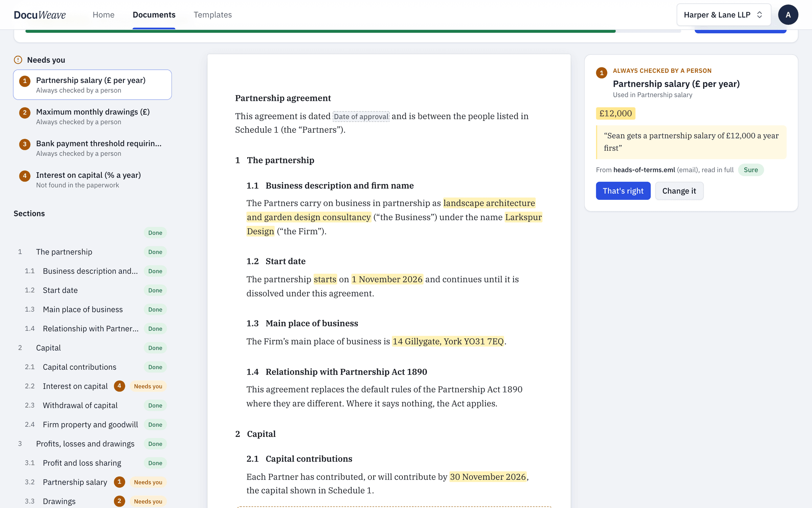Jump to section 1.3 Main place of business
This screenshot has height=508, width=812.
(92, 309)
